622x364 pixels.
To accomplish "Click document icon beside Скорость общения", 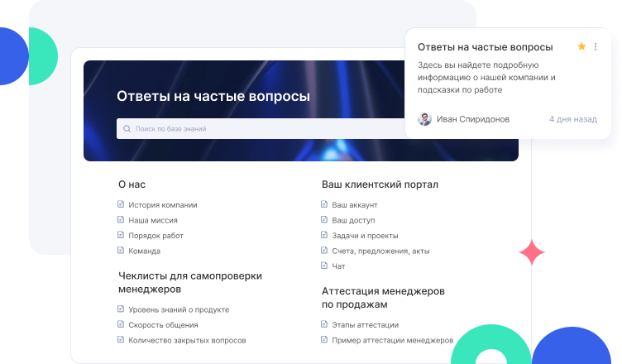I will click(121, 325).
